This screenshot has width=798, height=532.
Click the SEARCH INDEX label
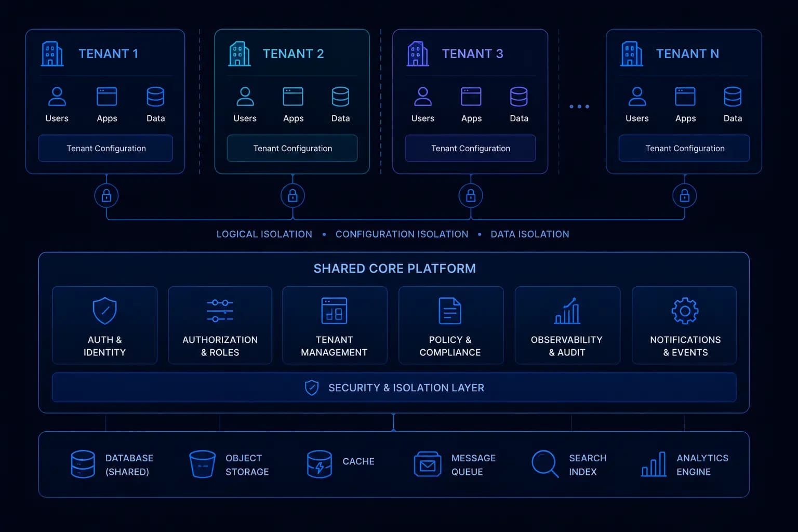[x=588, y=465]
